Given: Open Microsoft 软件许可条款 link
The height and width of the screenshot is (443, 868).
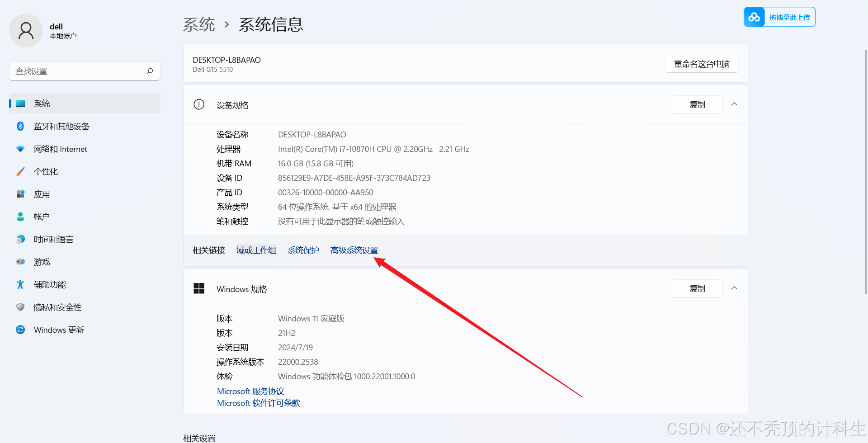Looking at the screenshot, I should (259, 403).
